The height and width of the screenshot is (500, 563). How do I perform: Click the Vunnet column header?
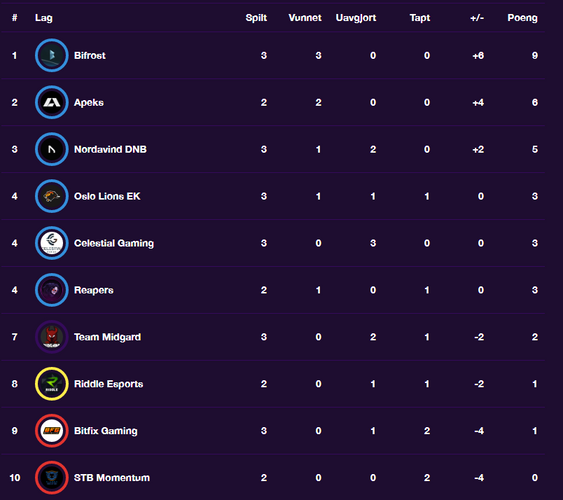(305, 18)
